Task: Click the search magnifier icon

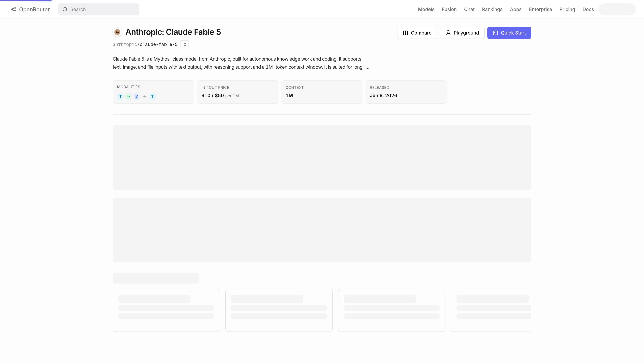Action: [x=65, y=10]
